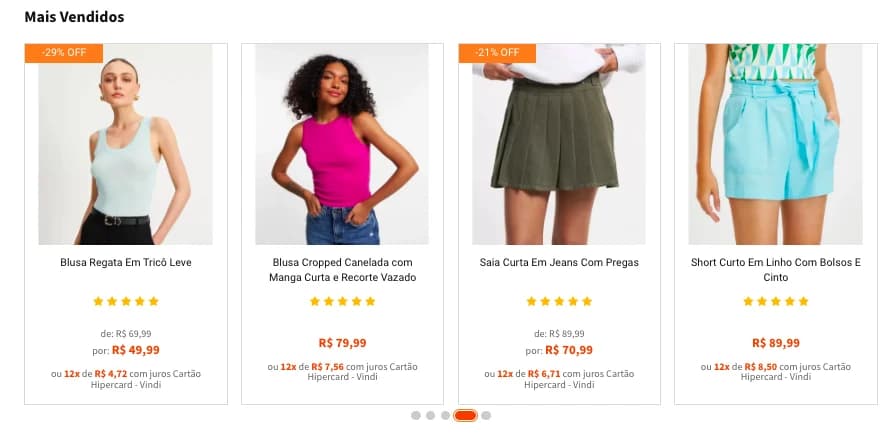
Task: Go to the third carousel page dot
Action: coord(446,416)
